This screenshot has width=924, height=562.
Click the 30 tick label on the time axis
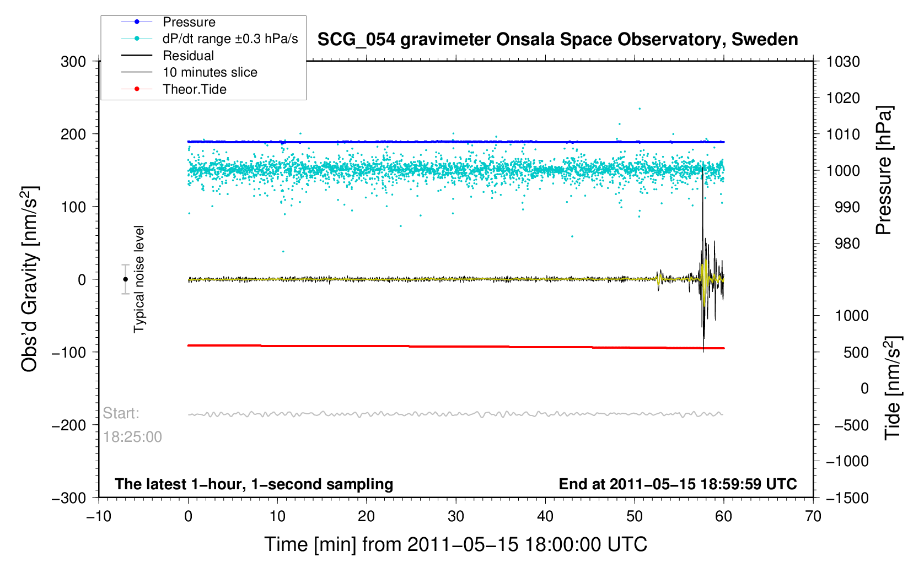[455, 516]
